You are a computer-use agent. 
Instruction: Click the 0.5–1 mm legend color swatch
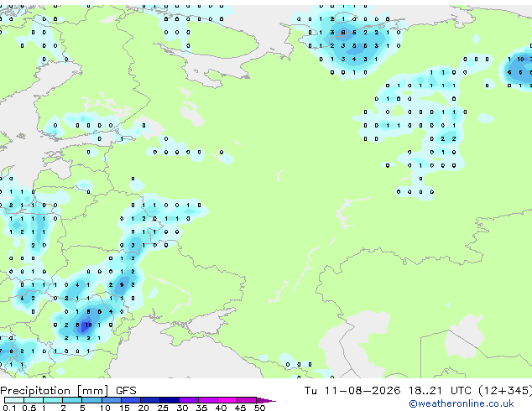(34, 400)
